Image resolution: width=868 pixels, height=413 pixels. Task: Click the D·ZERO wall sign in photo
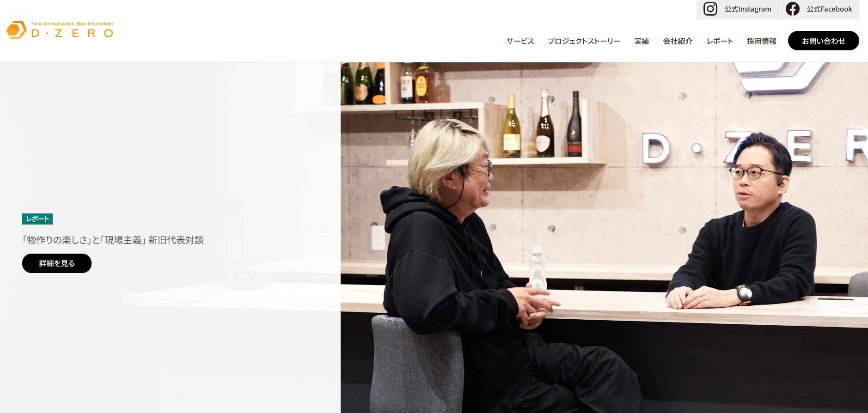pos(754,147)
